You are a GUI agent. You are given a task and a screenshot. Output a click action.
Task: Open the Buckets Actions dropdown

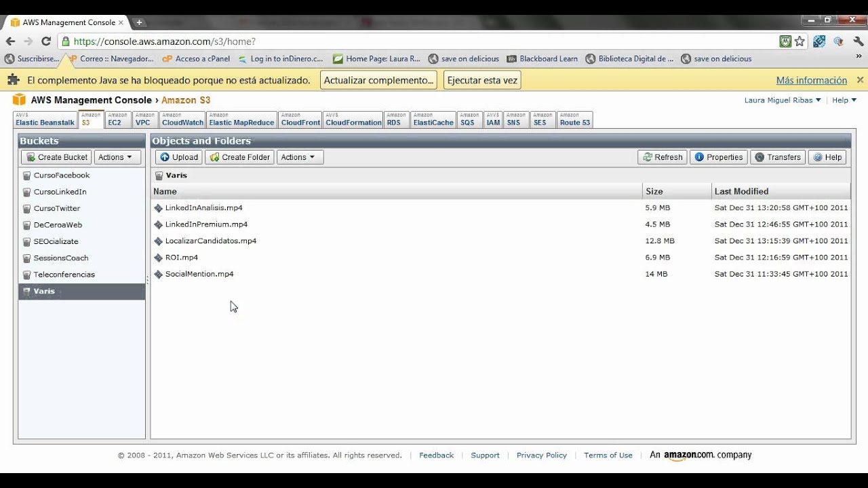coord(117,157)
